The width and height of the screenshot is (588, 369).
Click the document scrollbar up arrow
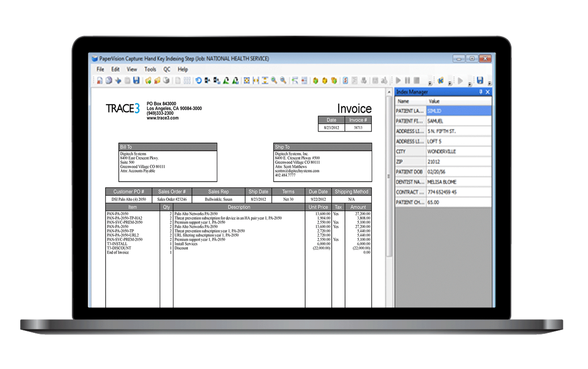pos(389,92)
